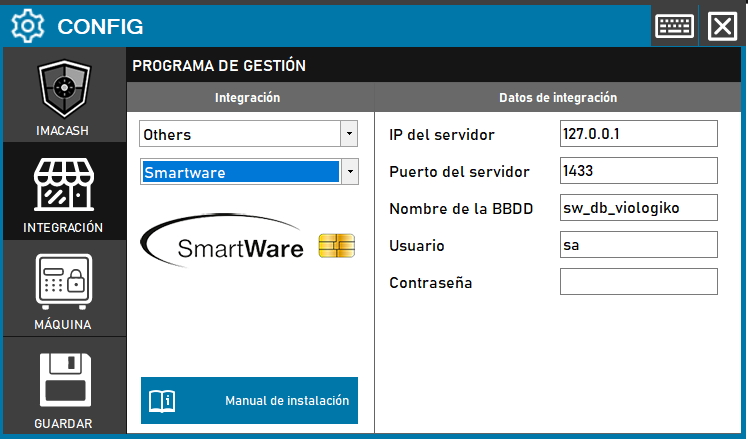Select the Integración store icon
748x439 pixels.
tap(64, 186)
